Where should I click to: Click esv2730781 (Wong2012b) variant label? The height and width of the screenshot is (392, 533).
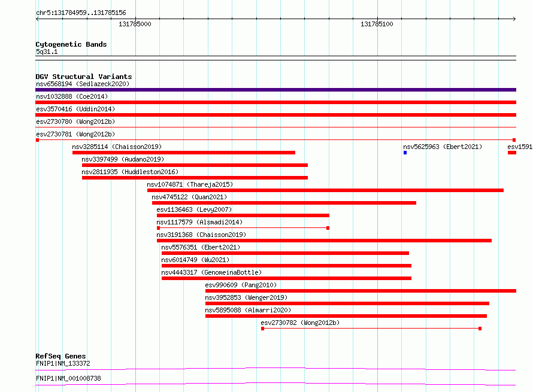[x=75, y=134]
